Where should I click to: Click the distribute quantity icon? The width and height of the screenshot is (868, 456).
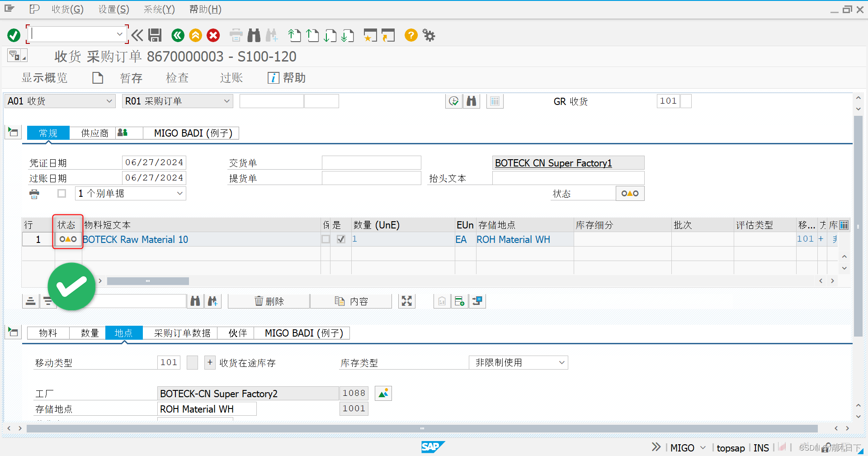click(x=477, y=301)
